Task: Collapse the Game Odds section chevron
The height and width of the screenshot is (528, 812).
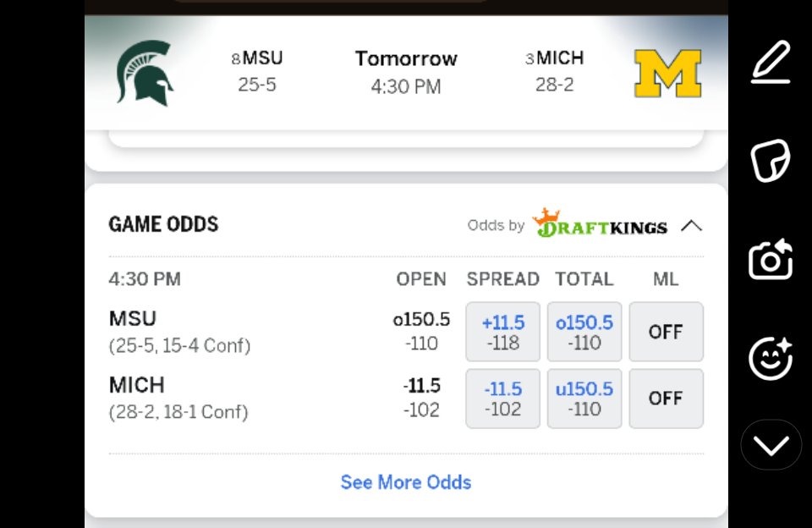Action: coord(691,226)
